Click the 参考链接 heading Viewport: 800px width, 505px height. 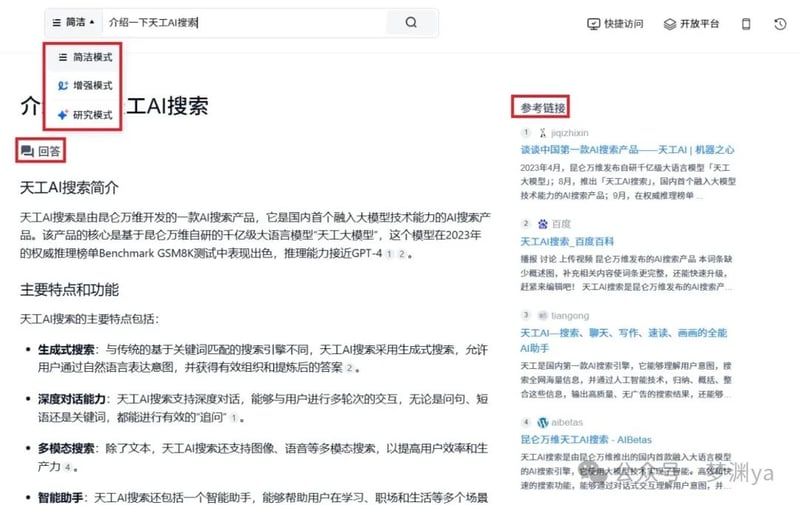pos(542,108)
